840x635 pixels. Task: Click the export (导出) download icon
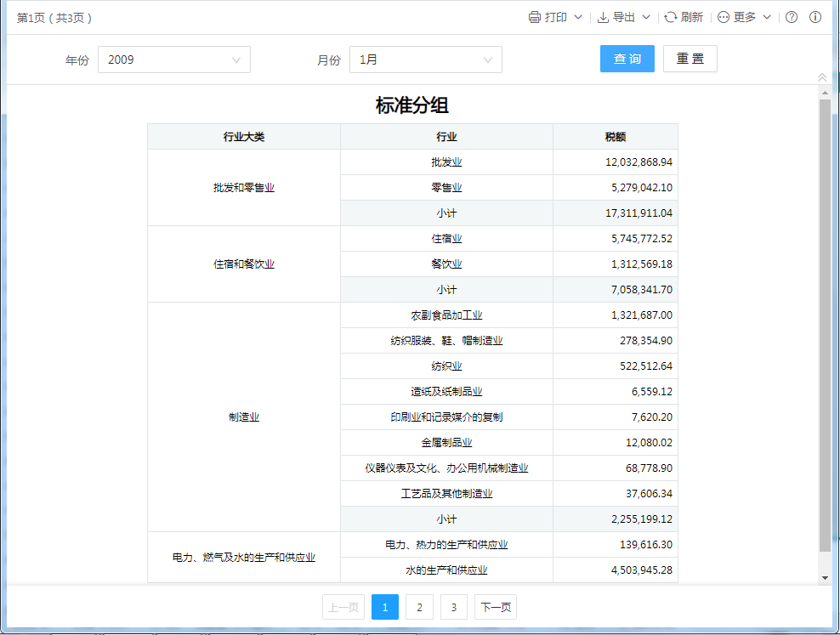(x=603, y=17)
